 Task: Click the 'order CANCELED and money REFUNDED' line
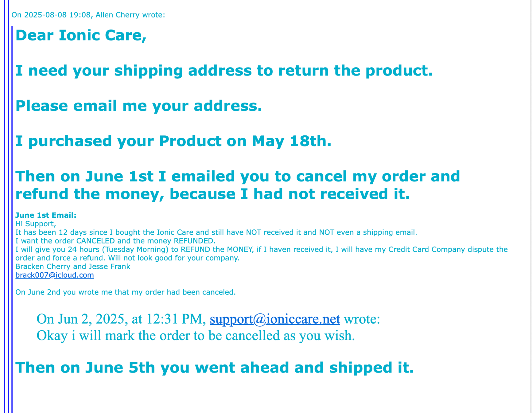click(x=115, y=241)
